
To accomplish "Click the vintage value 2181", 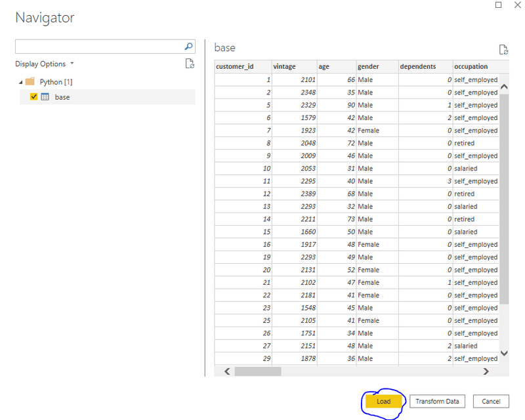I will click(x=308, y=295).
